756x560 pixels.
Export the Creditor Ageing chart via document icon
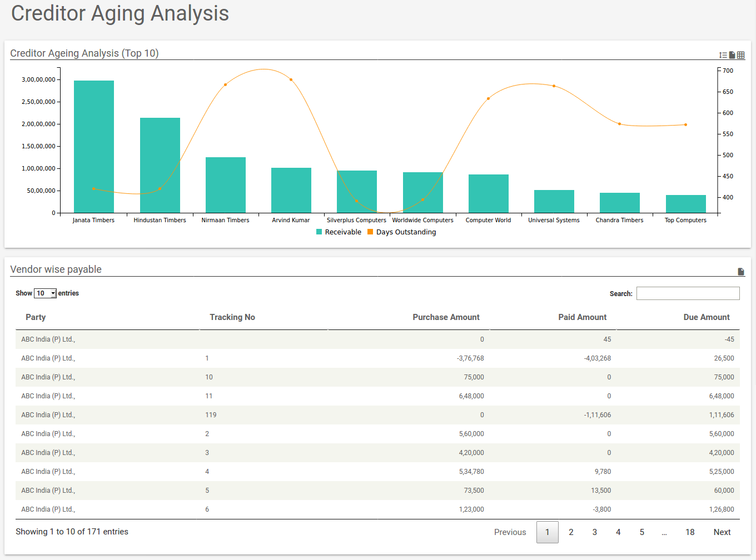pyautogui.click(x=732, y=54)
